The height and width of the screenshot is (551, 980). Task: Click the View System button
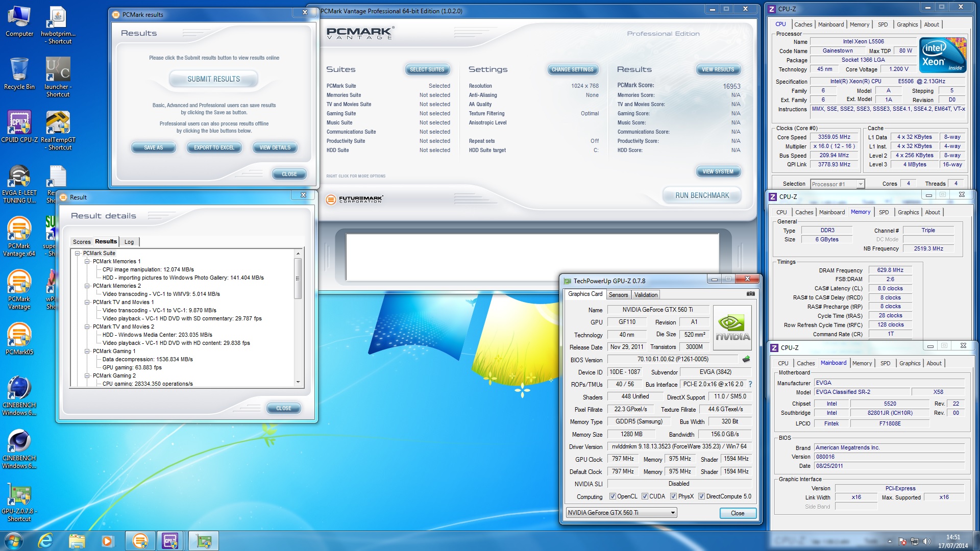tap(718, 171)
